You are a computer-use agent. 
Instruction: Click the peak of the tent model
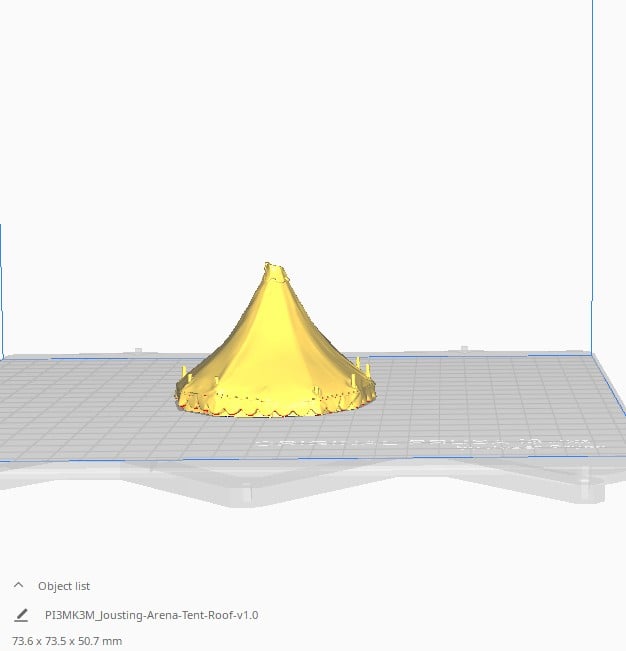click(272, 268)
